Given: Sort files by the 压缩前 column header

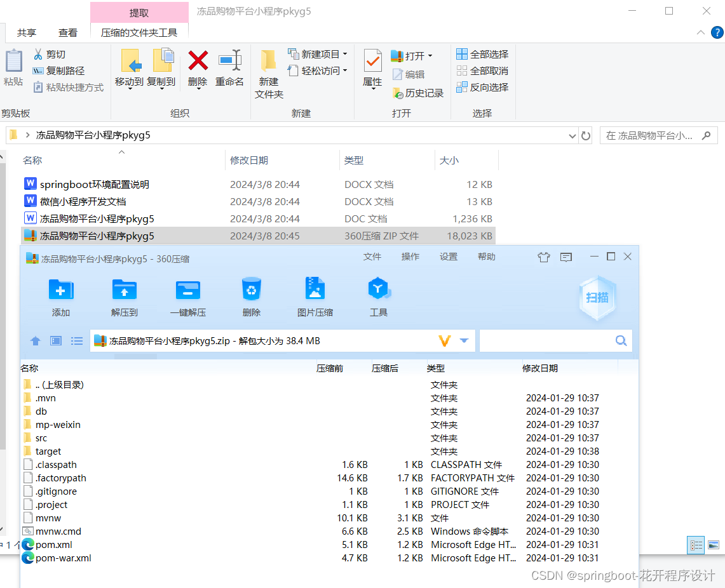Looking at the screenshot, I should pyautogui.click(x=330, y=368).
